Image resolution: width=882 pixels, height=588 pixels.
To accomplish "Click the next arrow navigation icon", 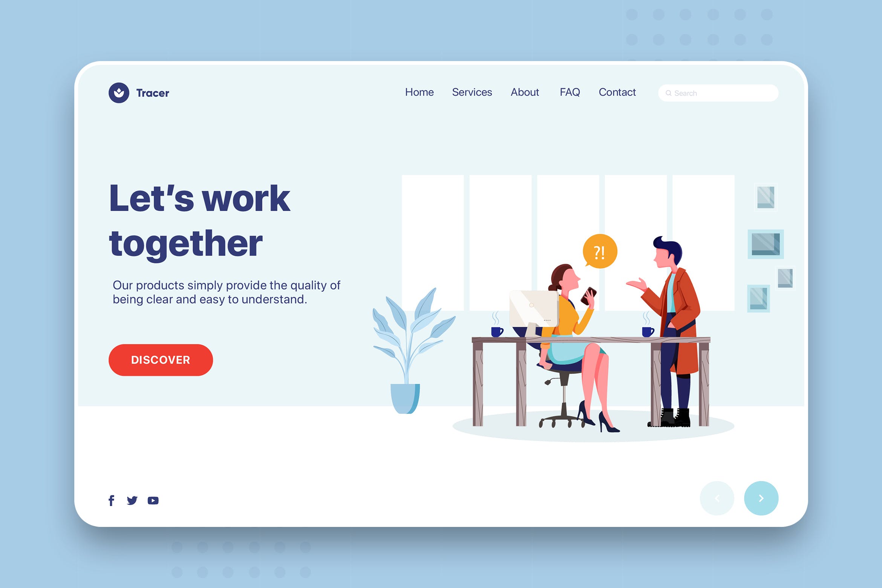I will 761,498.
